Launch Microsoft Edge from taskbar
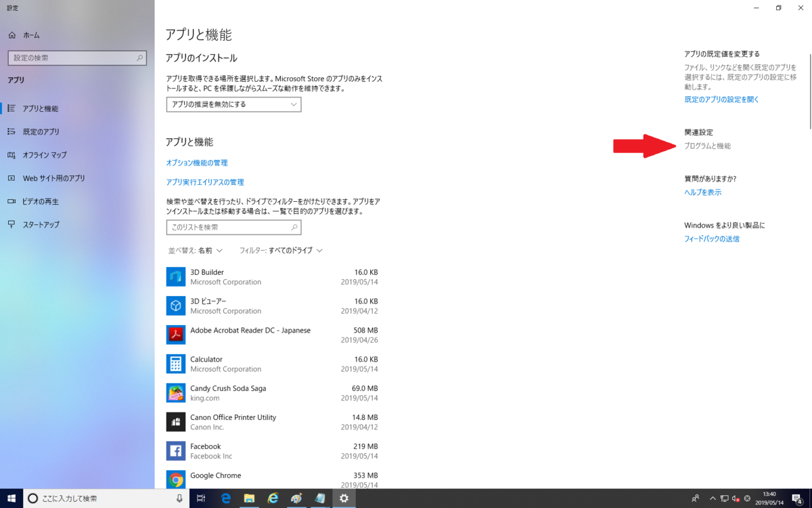 coord(226,498)
